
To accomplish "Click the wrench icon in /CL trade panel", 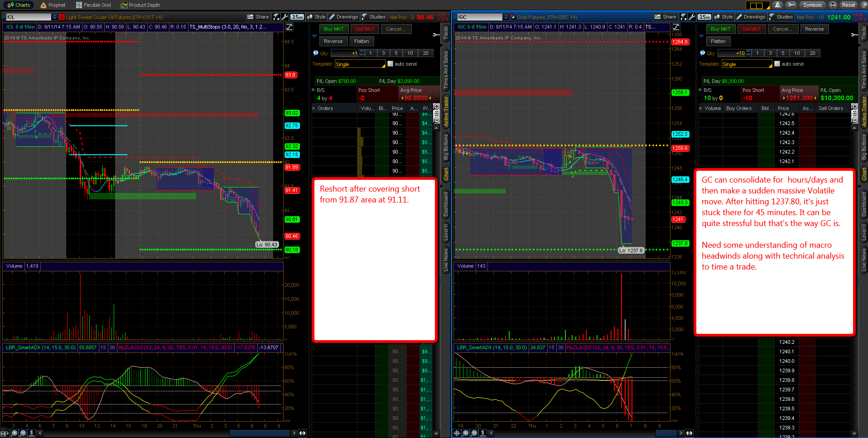I will click(436, 35).
